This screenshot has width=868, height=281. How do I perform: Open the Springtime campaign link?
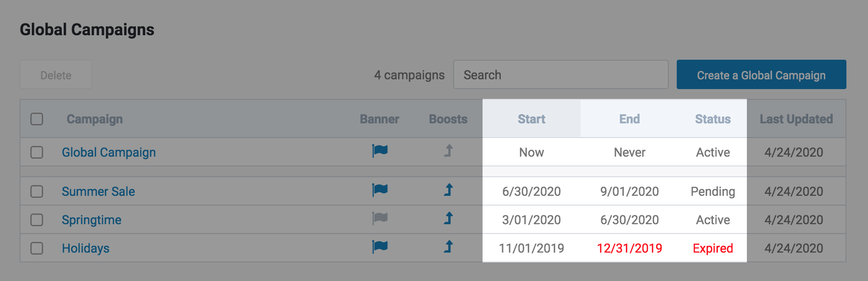[x=92, y=220]
